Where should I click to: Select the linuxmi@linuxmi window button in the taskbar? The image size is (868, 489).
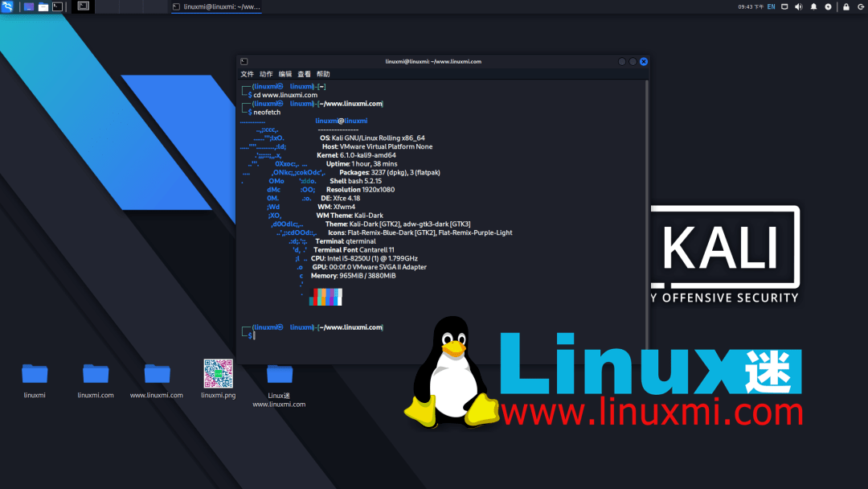[215, 7]
